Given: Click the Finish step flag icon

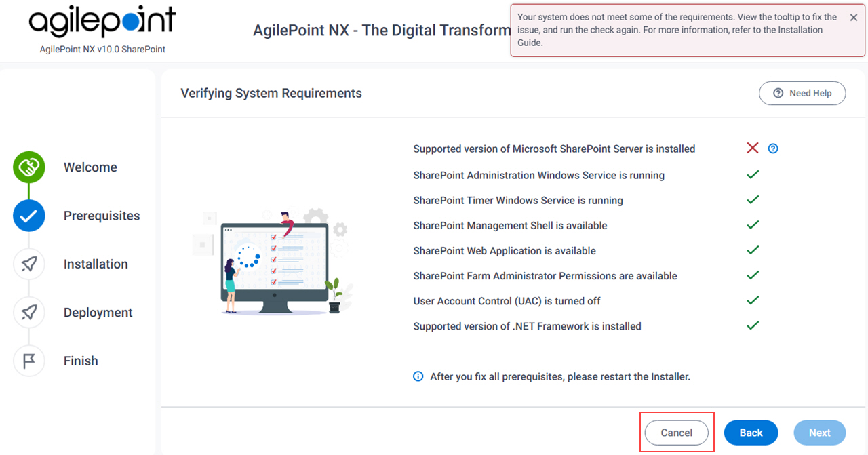Looking at the screenshot, I should [x=29, y=361].
